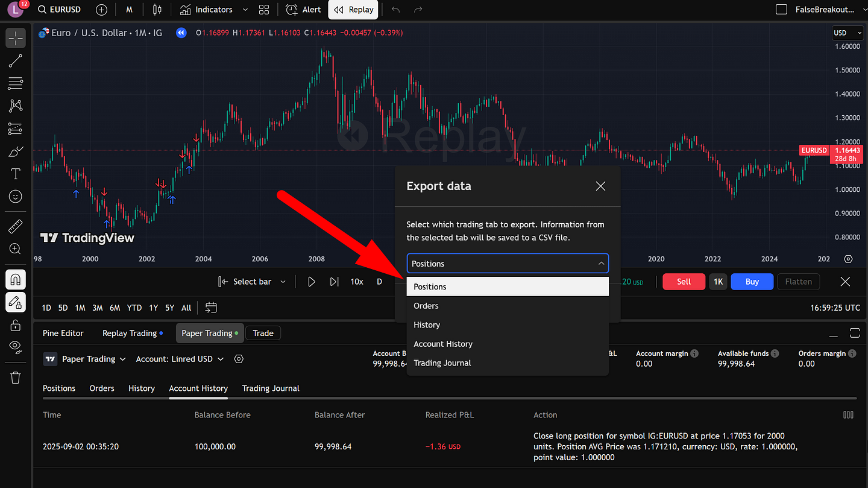Open the Trade tab in bottom panel

(263, 333)
